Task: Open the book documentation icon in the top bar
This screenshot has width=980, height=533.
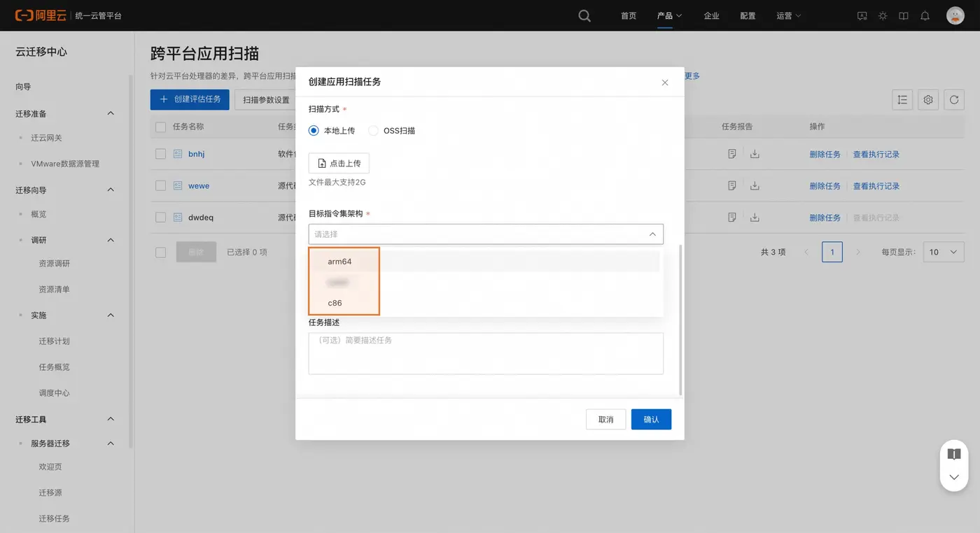Action: pos(904,15)
